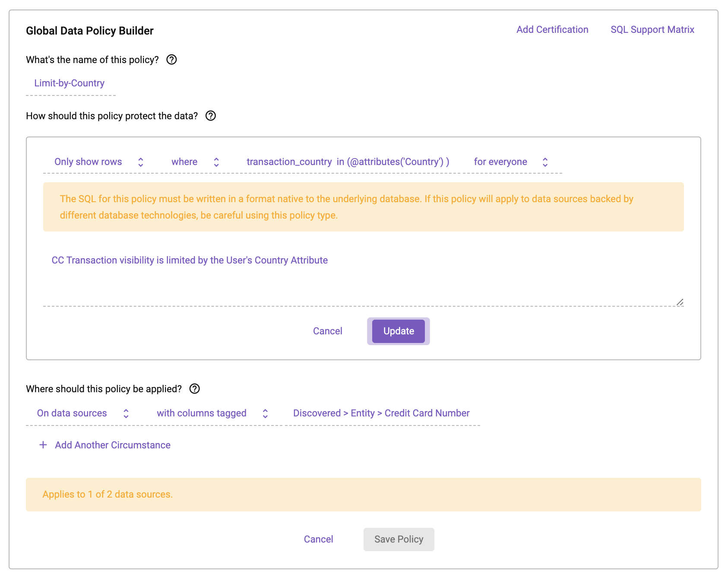Open help icon beside policy name question
This screenshot has width=728, height=584.
(171, 60)
